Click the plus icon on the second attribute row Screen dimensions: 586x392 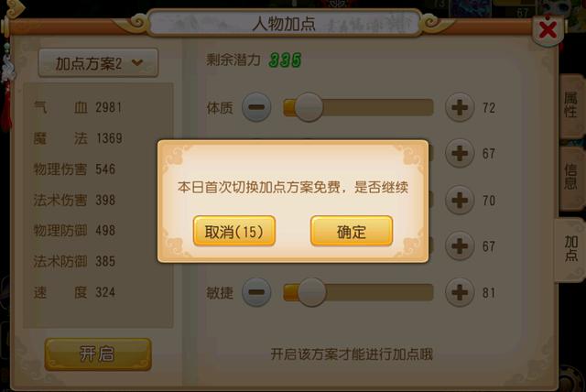[x=460, y=153]
